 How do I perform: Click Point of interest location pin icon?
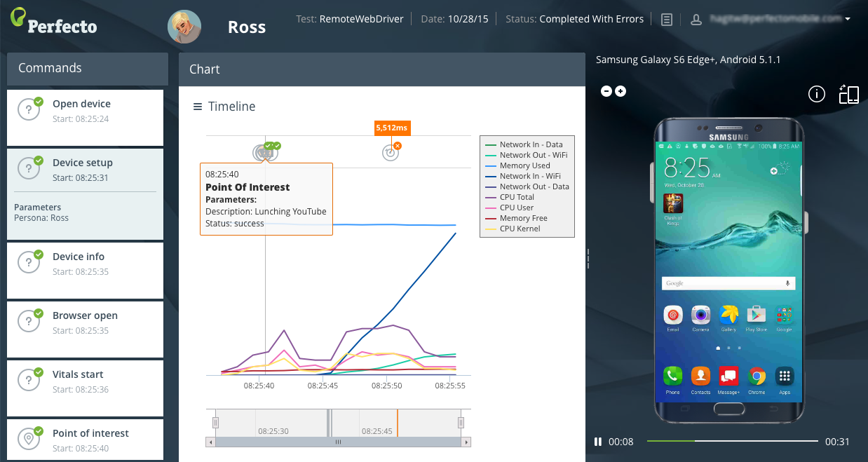click(28, 440)
